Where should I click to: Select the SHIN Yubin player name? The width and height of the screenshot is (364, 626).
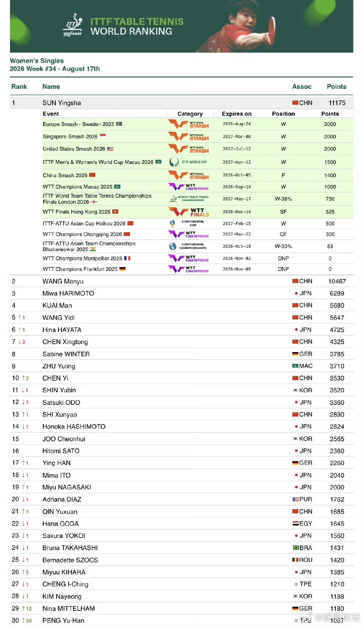click(x=59, y=390)
